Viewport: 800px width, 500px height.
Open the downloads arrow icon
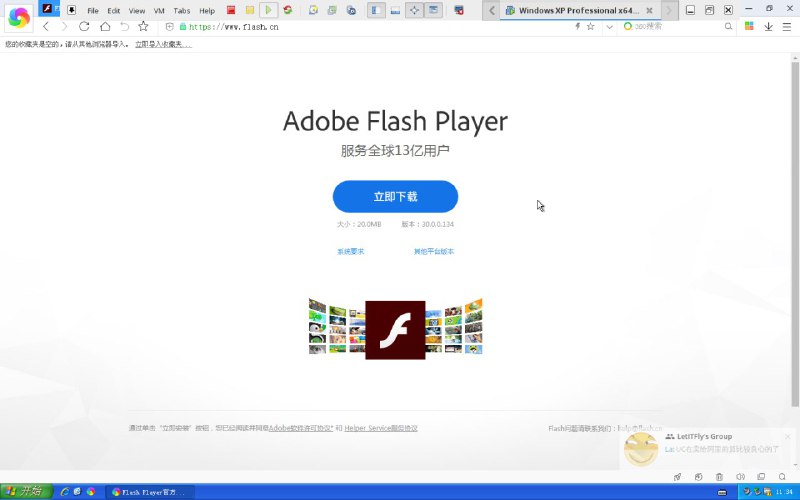pyautogui.click(x=768, y=27)
